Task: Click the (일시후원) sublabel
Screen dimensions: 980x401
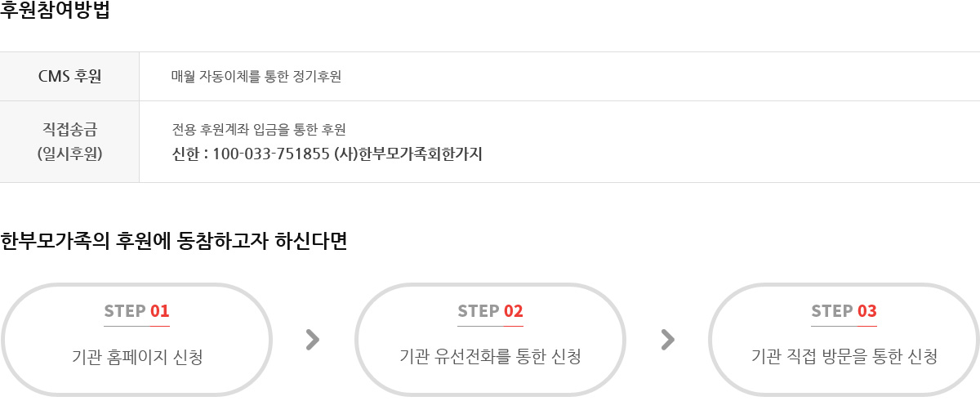Action: pos(69,154)
